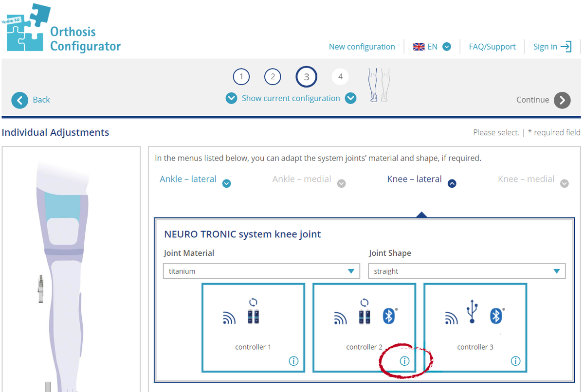Select the Knee – lateral menu
The height and width of the screenshot is (392, 584).
click(415, 179)
